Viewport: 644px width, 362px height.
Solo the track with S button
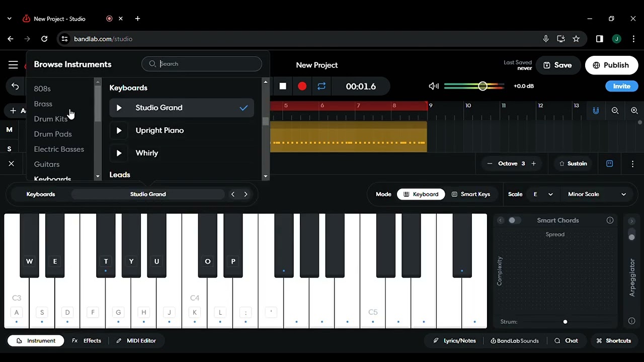point(9,149)
